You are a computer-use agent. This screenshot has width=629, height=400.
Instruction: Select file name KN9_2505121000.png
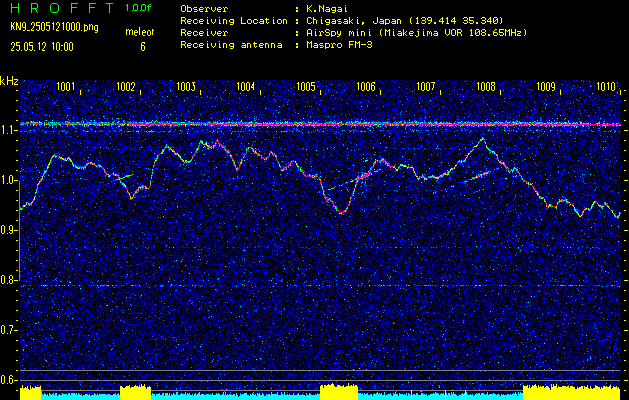coord(54,28)
